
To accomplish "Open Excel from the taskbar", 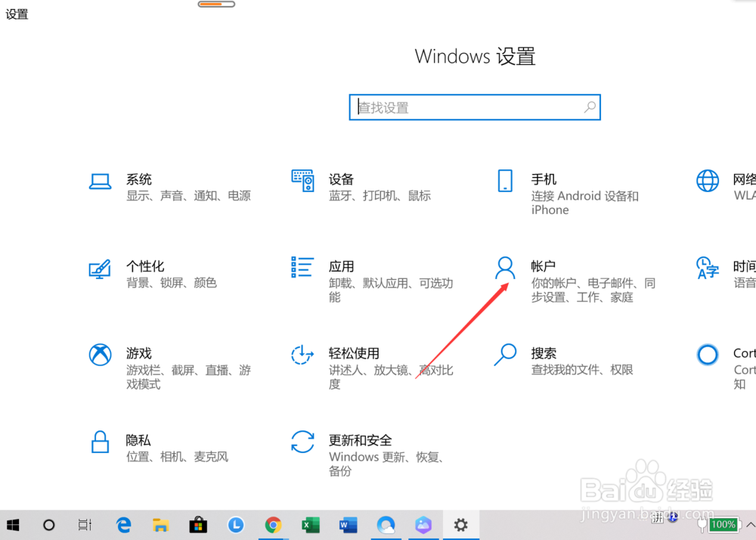I will [x=310, y=524].
